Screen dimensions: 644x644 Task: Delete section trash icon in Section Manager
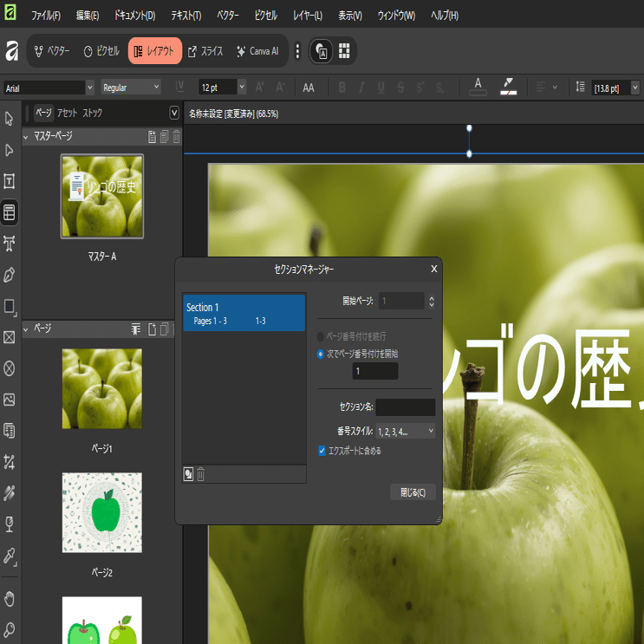coord(200,474)
